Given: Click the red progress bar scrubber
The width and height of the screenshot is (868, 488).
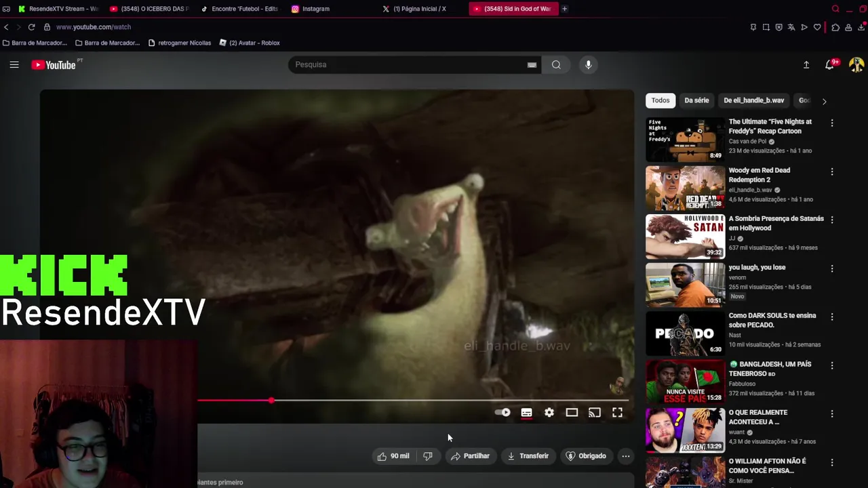Looking at the screenshot, I should coord(271,401).
